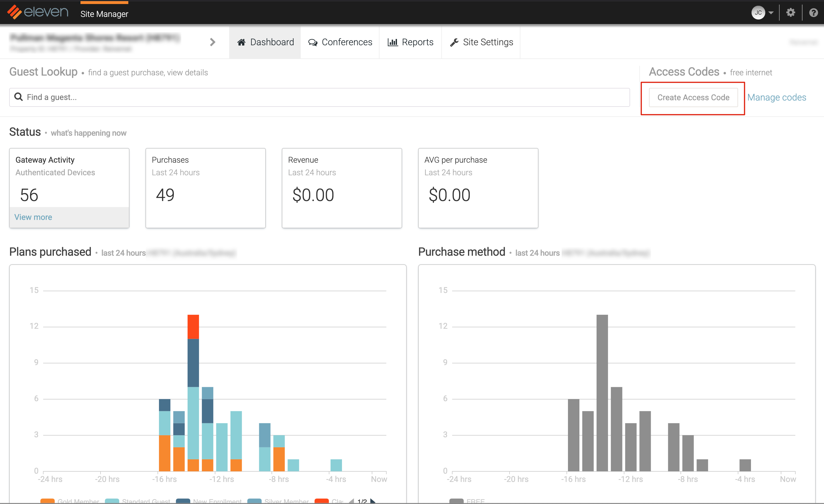Click the gray bar near -4 hrs in Purchase method
The width and height of the screenshot is (824, 504).
click(x=745, y=465)
